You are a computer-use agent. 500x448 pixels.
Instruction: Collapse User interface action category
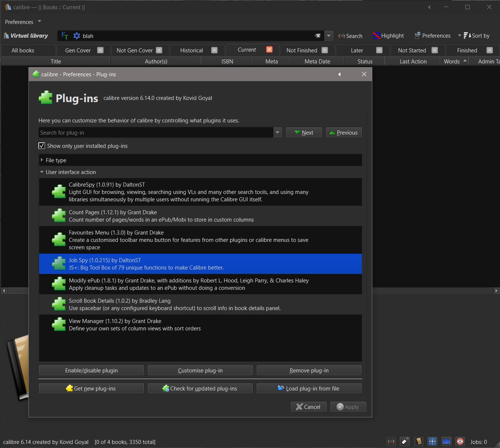click(42, 172)
